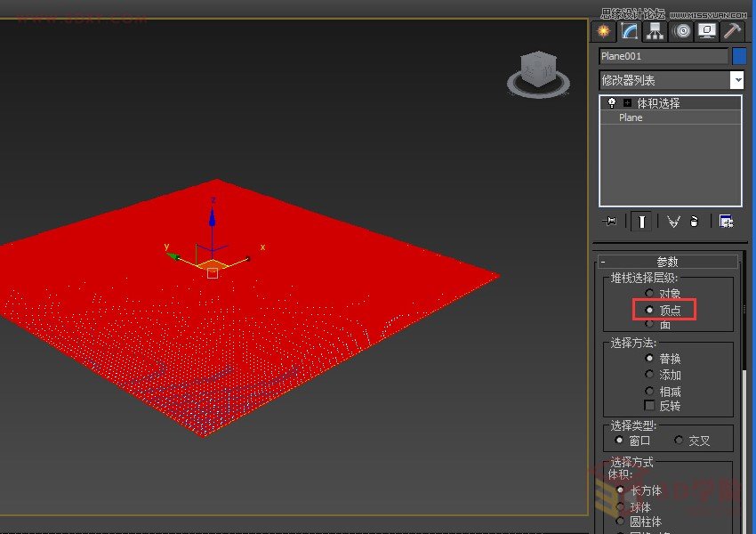Viewport: 756px width, 534px height.
Task: Open the Utilities hammer panel
Action: [x=731, y=31]
